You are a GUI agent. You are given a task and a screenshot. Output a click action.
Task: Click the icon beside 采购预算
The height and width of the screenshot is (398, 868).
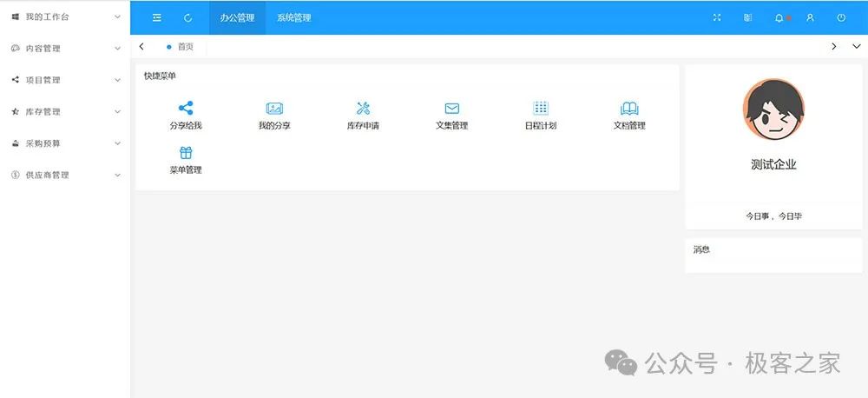pyautogui.click(x=16, y=143)
